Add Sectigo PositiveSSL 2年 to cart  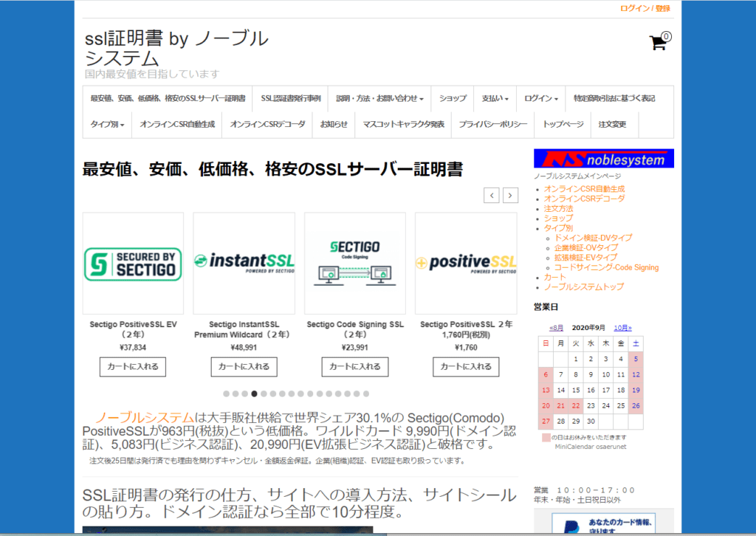coord(466,367)
